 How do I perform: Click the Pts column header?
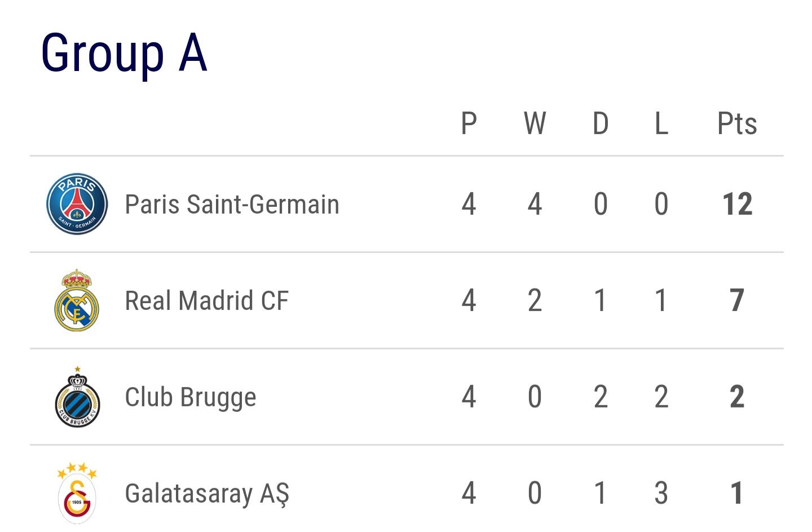[x=737, y=123]
